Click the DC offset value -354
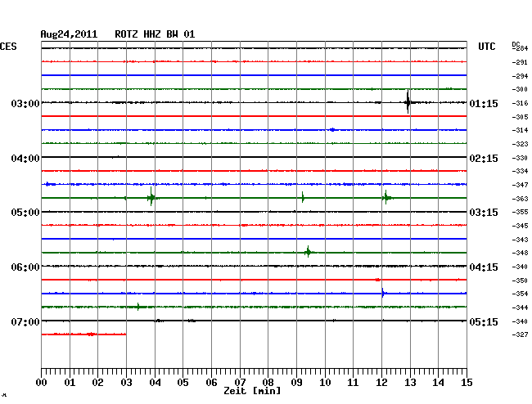 (520, 294)
